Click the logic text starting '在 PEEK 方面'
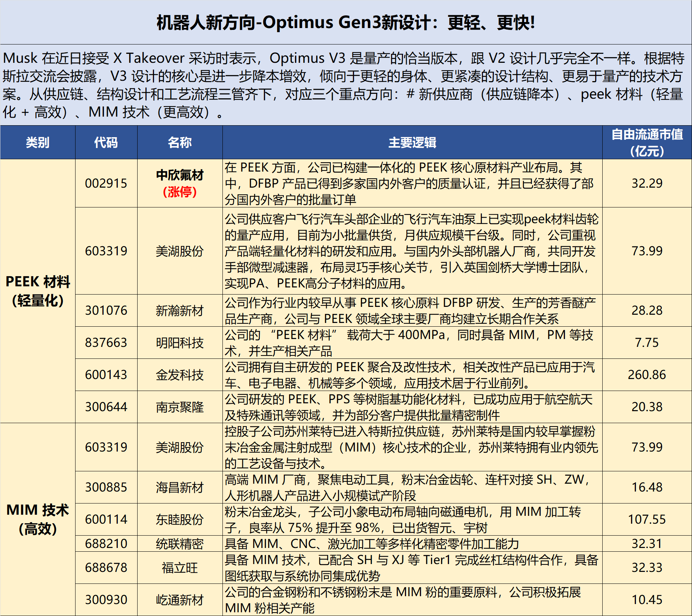Image resolution: width=692 pixels, height=616 pixels. [409, 184]
